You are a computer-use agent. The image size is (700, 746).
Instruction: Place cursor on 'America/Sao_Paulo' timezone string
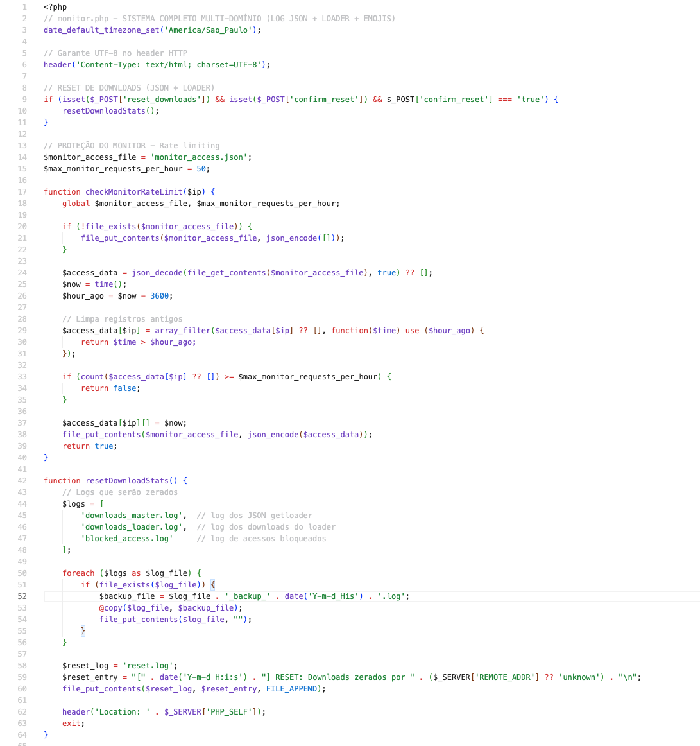click(x=210, y=30)
